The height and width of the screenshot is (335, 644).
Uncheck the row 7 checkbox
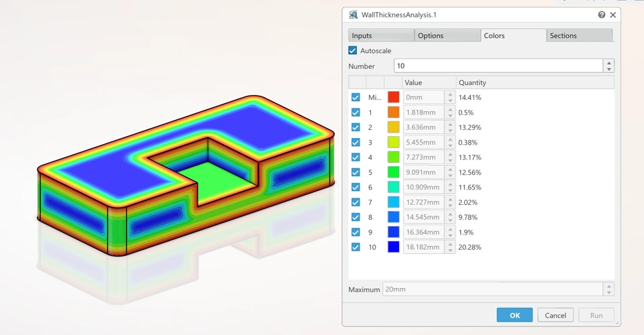coord(356,202)
